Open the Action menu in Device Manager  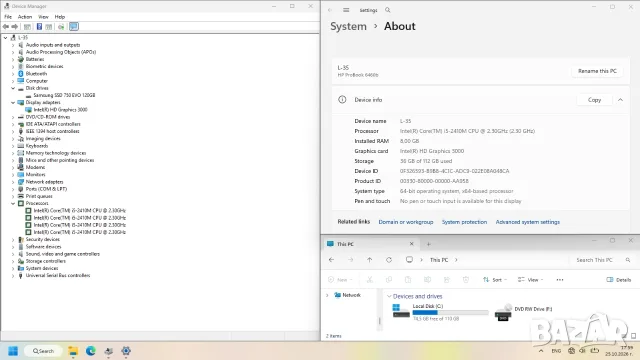point(25,17)
